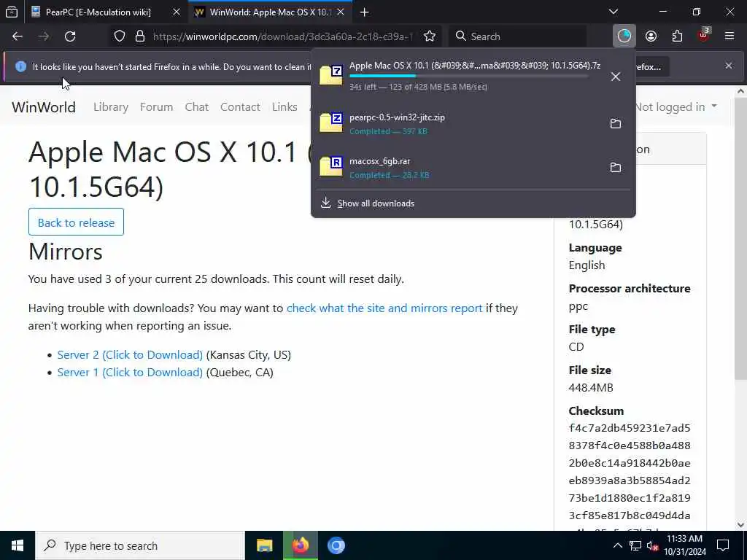The height and width of the screenshot is (560, 747).
Task: Open check what the site and mirrors report
Action: click(384, 308)
